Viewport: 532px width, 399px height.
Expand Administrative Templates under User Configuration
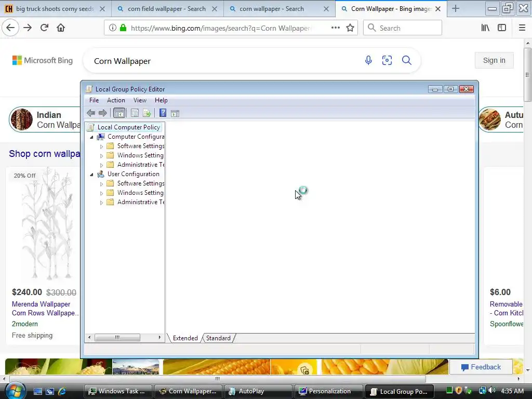101,203
